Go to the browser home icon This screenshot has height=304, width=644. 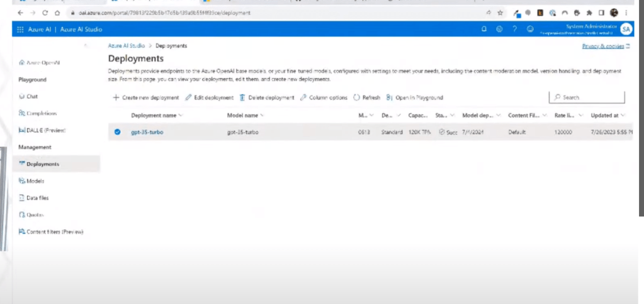tap(57, 13)
